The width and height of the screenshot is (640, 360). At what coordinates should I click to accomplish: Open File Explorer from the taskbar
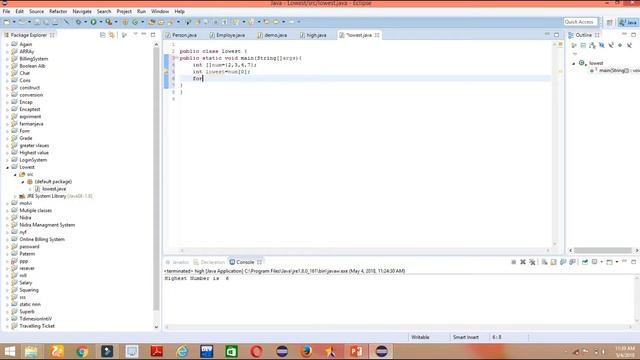pos(31,351)
